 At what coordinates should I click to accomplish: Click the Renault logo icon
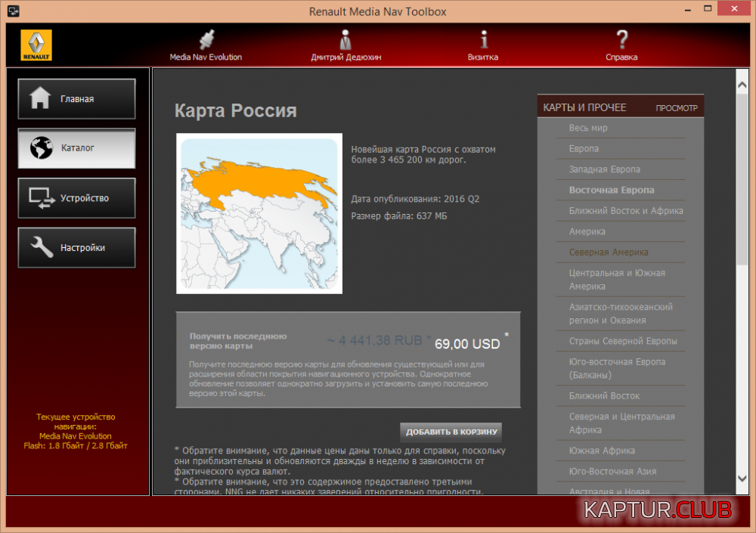point(36,45)
